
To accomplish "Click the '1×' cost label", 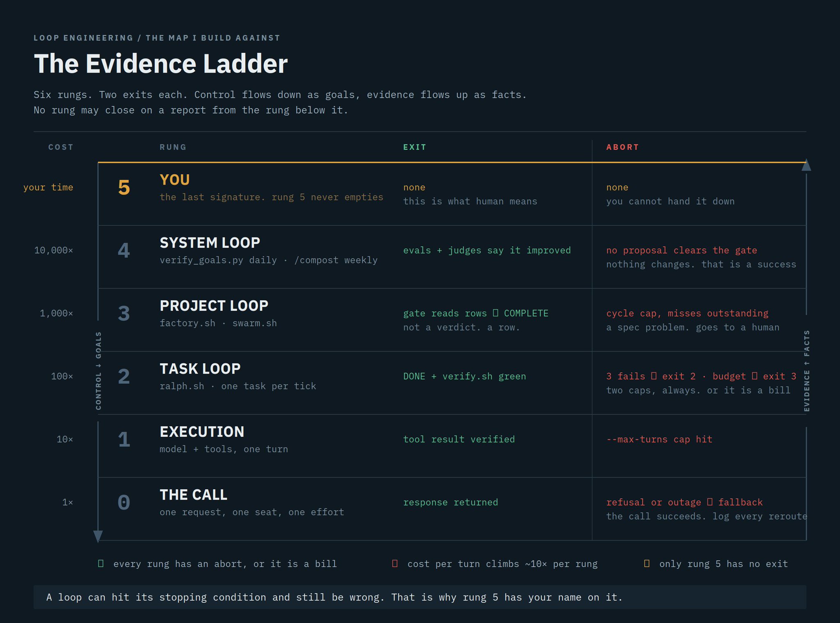I will point(68,502).
